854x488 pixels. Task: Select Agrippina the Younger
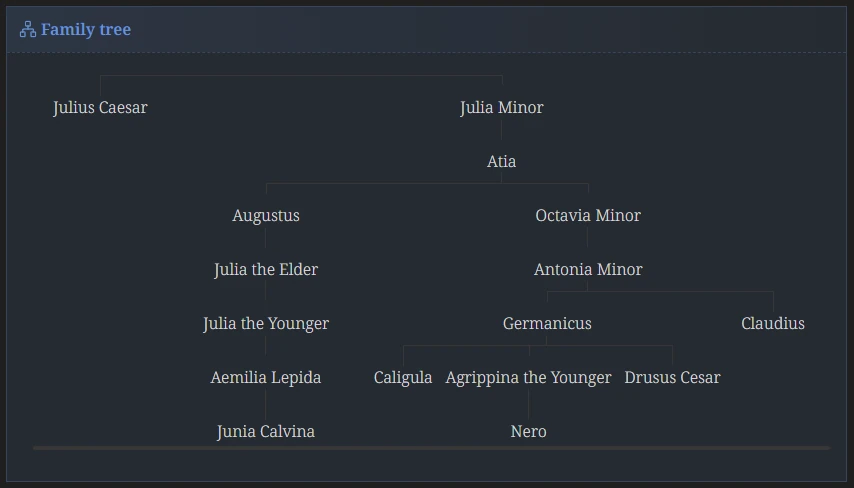(528, 377)
